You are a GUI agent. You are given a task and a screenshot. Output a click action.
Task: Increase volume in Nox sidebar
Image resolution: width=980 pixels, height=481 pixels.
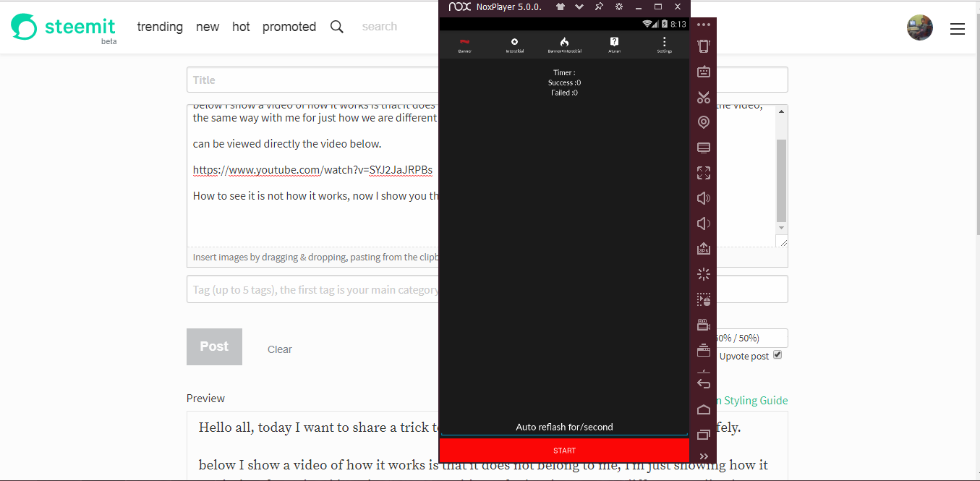[704, 198]
